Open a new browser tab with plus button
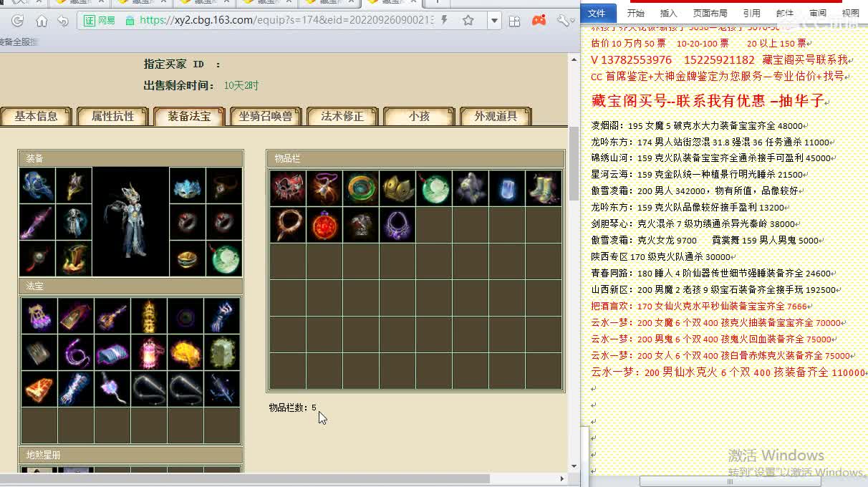The width and height of the screenshot is (868, 487). point(437,2)
